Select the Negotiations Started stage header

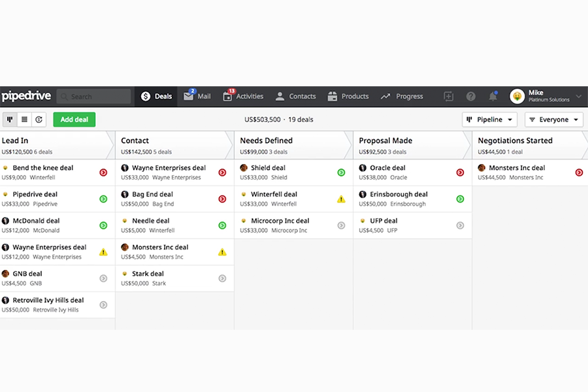531,145
